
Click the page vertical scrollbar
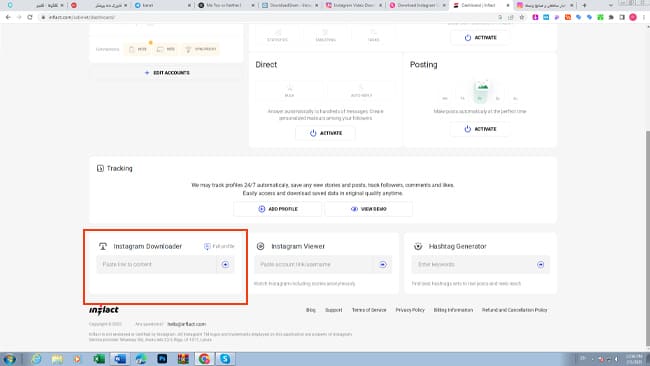pos(647,238)
